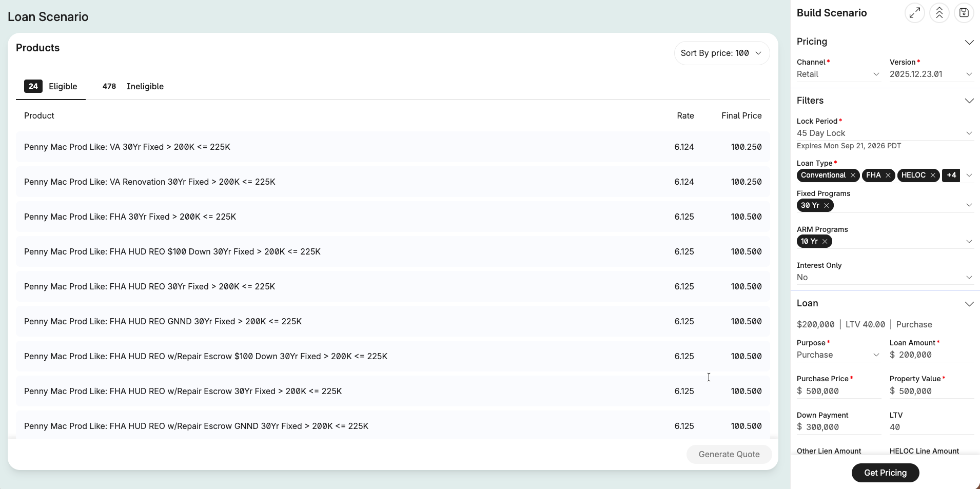The width and height of the screenshot is (980, 489).
Task: Switch to the Eligible tab
Action: point(51,86)
